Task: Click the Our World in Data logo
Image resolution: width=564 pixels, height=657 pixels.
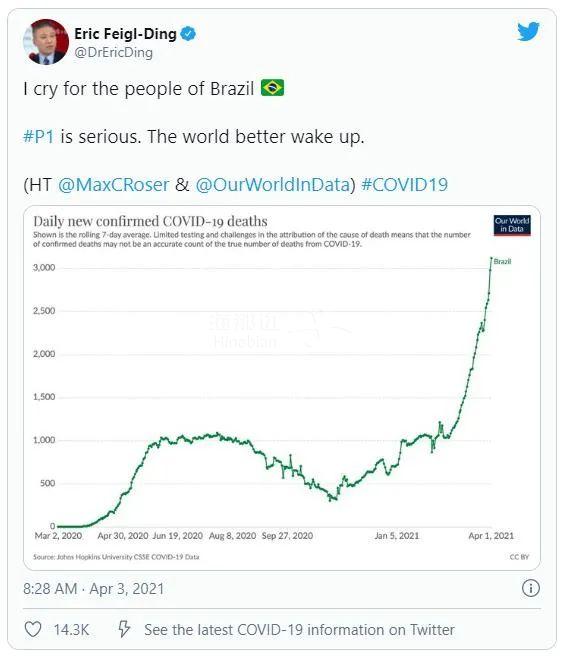Action: click(x=512, y=225)
